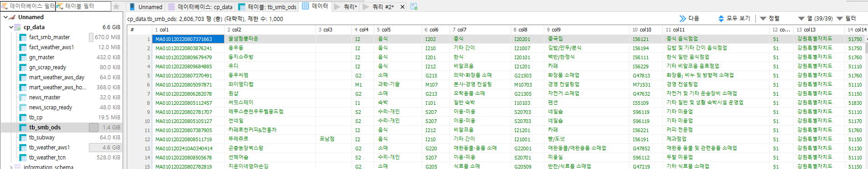Image resolution: width=868 pixels, height=169 pixels.
Task: Select cell 레푸스춘천우두벨몽드점
Action: click(270, 112)
